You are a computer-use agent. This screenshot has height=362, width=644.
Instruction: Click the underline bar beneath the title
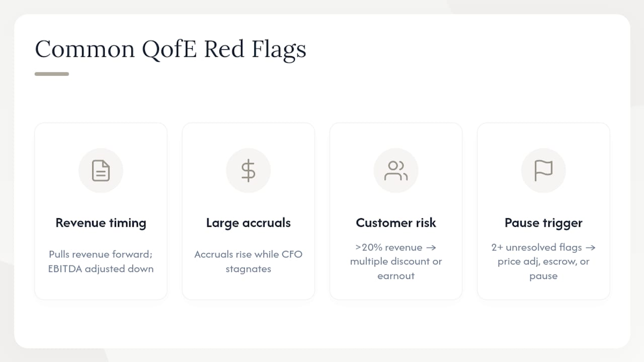click(x=52, y=74)
